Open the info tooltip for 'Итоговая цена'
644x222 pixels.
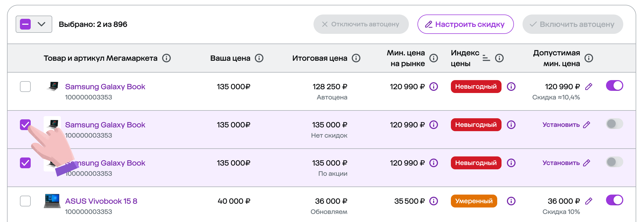click(x=356, y=58)
